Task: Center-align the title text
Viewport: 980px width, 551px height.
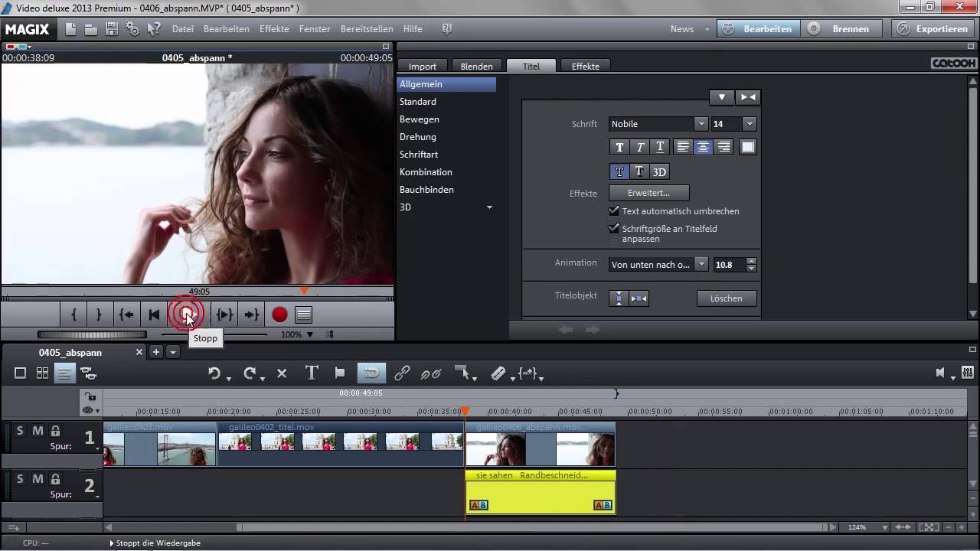Action: [703, 147]
